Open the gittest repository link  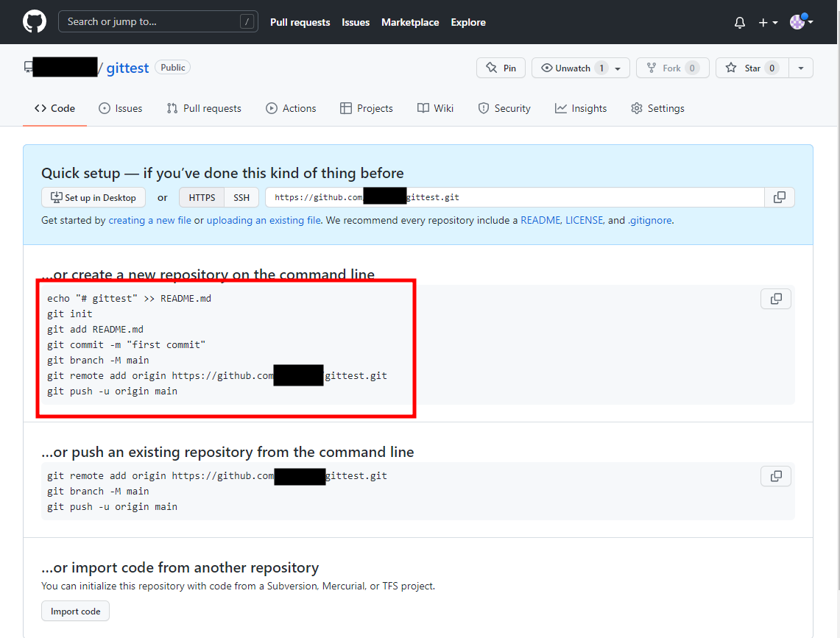pos(127,68)
